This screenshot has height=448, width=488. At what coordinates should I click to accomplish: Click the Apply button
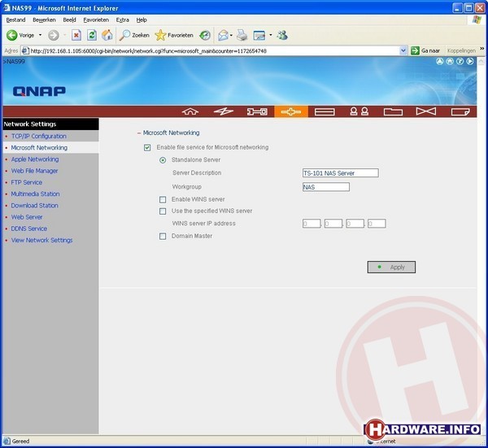pyautogui.click(x=391, y=267)
